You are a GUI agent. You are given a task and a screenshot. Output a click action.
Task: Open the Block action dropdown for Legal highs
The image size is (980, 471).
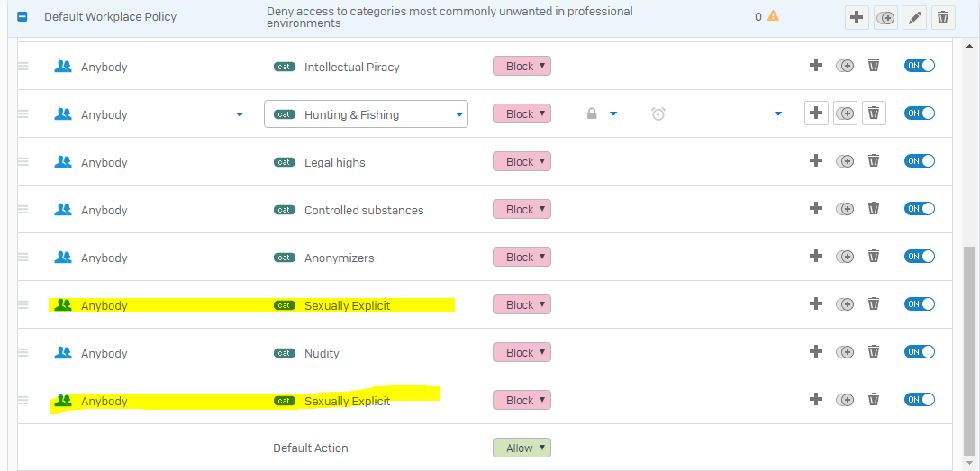(x=522, y=161)
